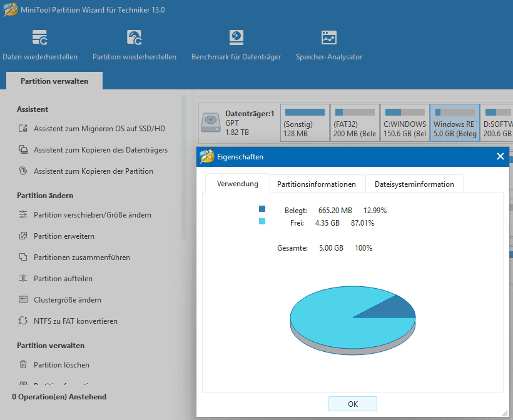513x420 pixels.
Task: Click the Eigenschaften dialog wizard icon
Action: click(207, 156)
